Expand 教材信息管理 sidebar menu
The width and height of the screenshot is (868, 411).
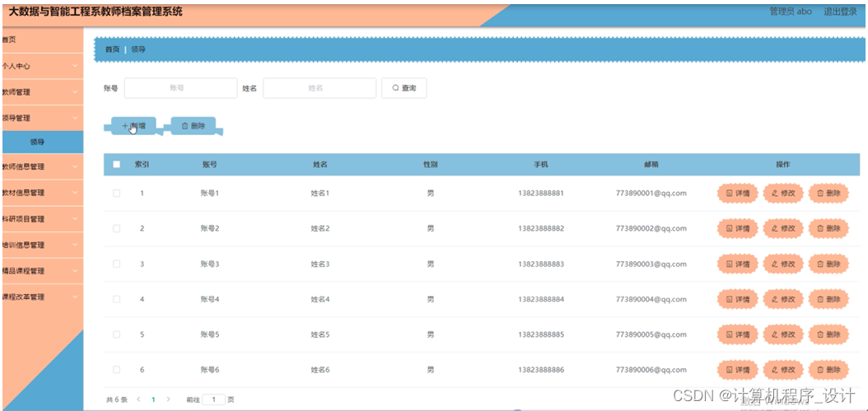[x=43, y=193]
